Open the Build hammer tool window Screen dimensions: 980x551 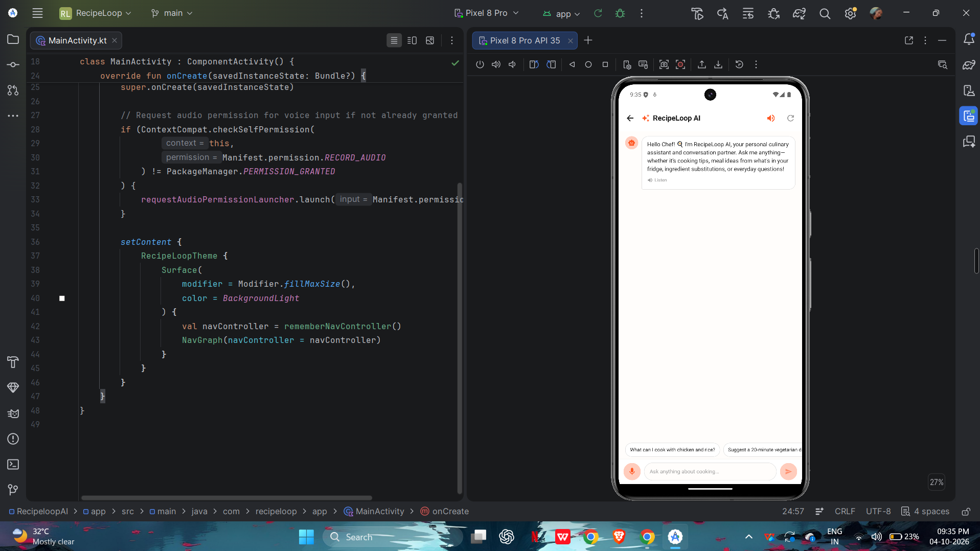[x=13, y=362]
